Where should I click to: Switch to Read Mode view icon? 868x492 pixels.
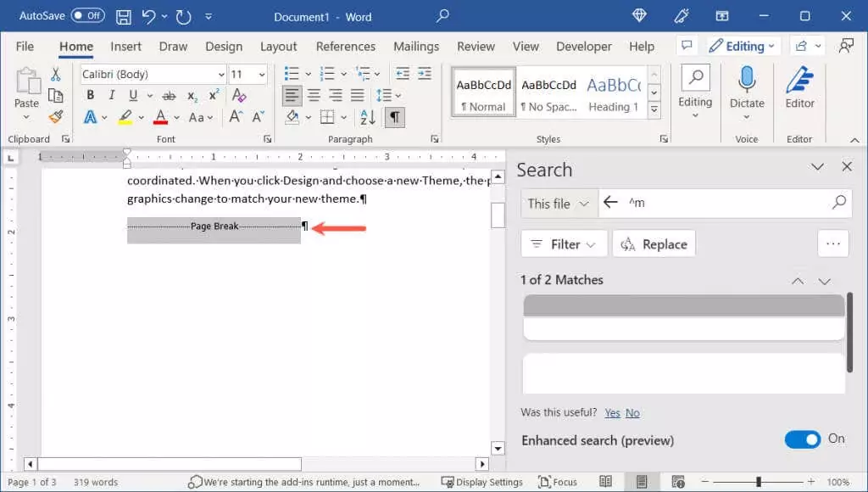605,482
